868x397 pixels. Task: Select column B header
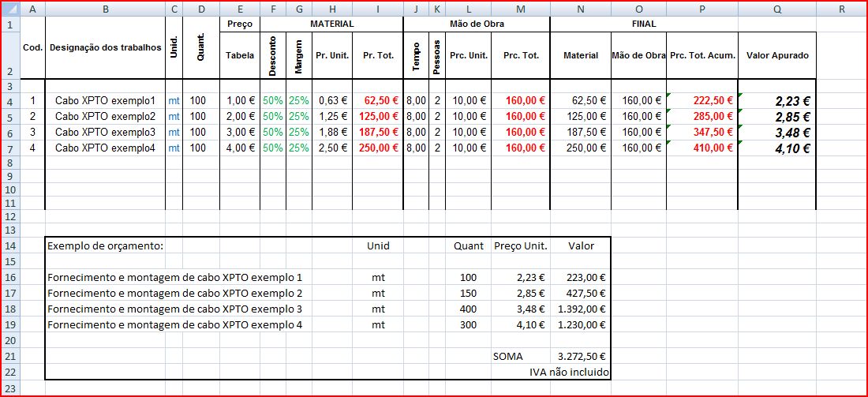[105, 9]
